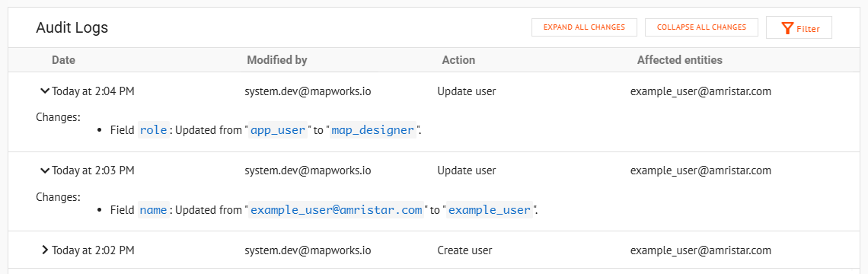The height and width of the screenshot is (274, 868).
Task: Click the "app_user" old value tag
Action: point(278,131)
